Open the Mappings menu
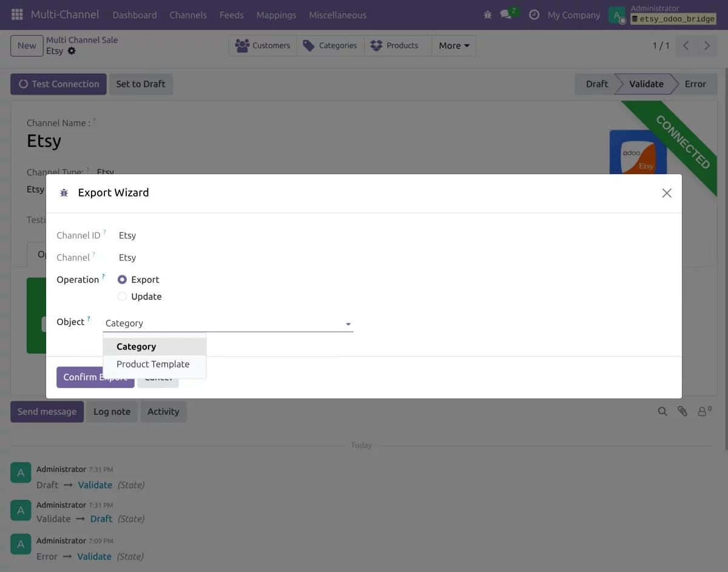The height and width of the screenshot is (572, 728). tap(276, 15)
